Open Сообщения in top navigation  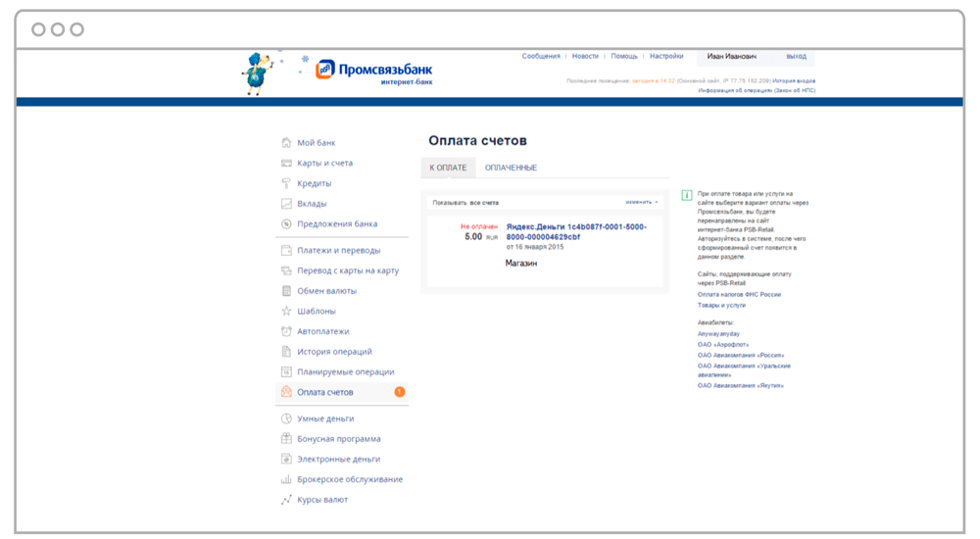click(541, 56)
